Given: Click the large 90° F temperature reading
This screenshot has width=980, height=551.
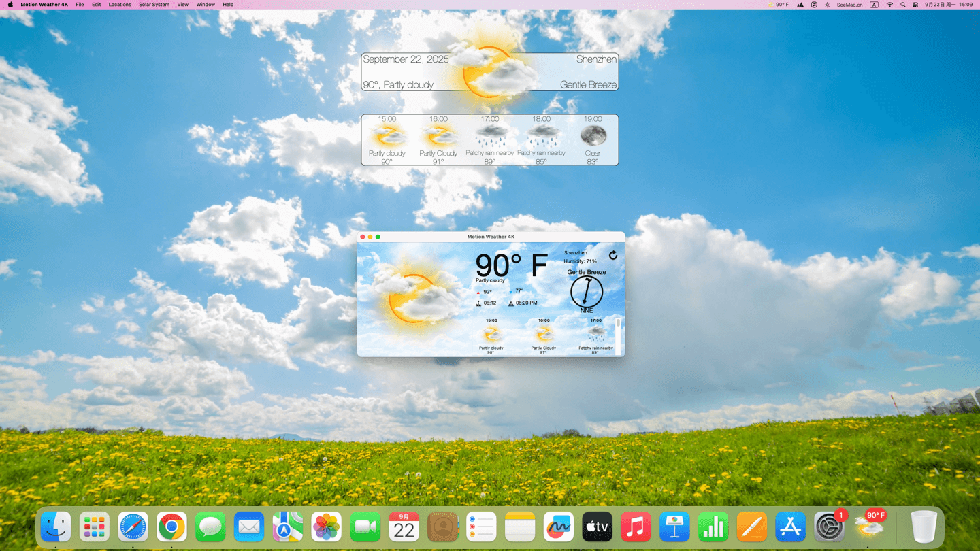Looking at the screenshot, I should pos(511,265).
